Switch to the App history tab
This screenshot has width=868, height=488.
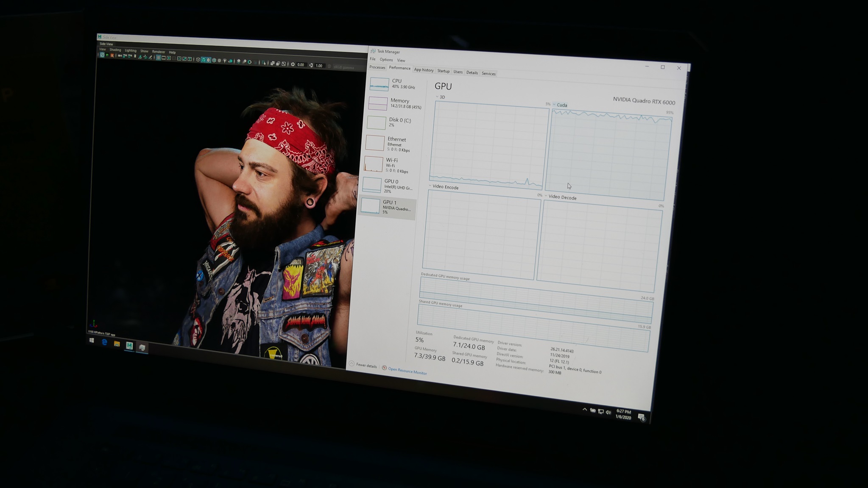[424, 70]
